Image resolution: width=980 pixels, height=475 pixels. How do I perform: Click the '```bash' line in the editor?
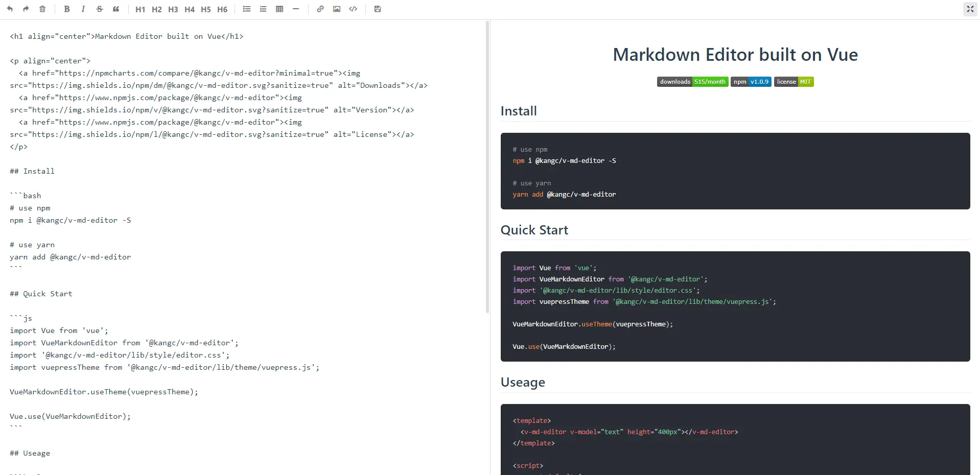pos(26,196)
